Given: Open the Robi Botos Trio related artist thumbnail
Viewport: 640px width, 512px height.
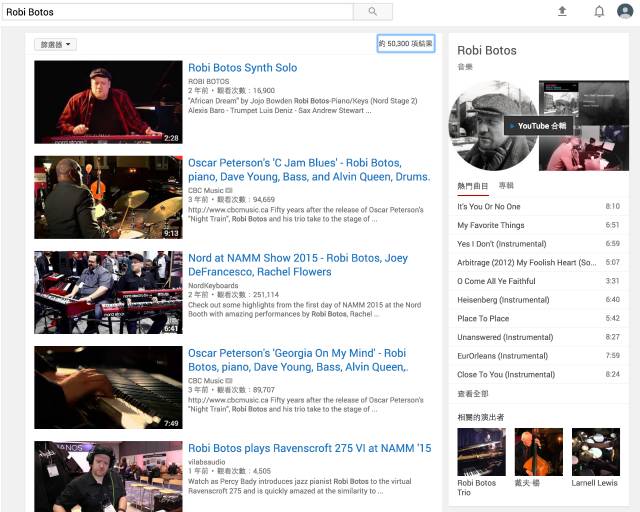Looking at the screenshot, I should (481, 452).
